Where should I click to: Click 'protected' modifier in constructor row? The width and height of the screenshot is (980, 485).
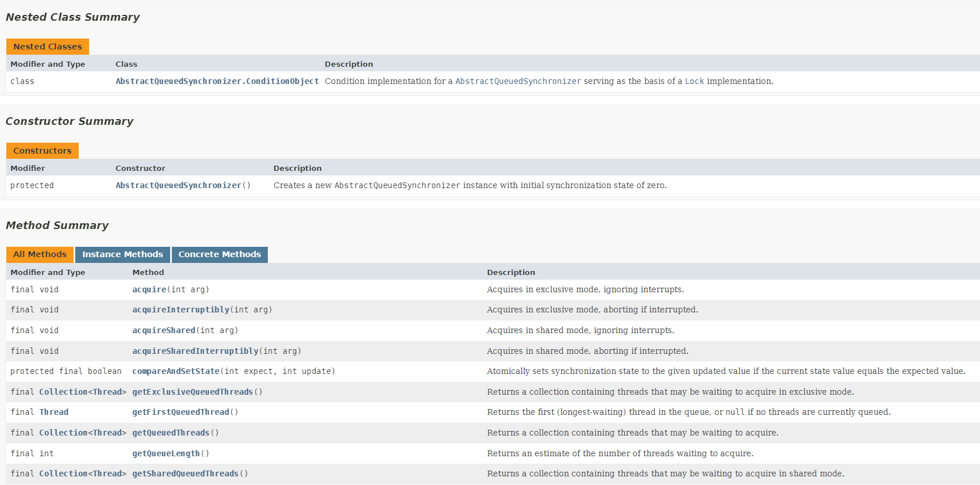(x=32, y=185)
